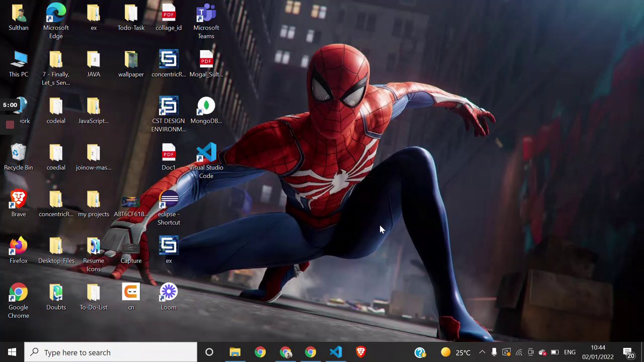The image size is (644, 362).
Task: Select the Recycle Bin
Action: point(19,157)
